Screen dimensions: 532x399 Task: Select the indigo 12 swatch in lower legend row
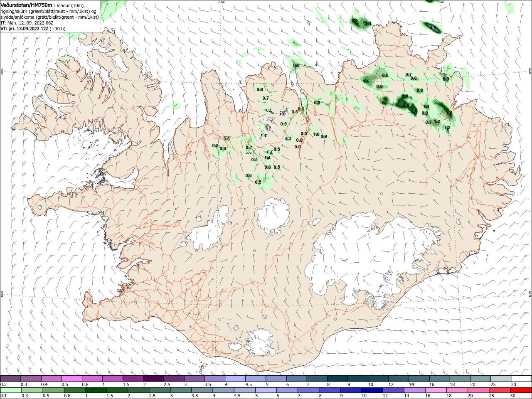tap(393, 390)
